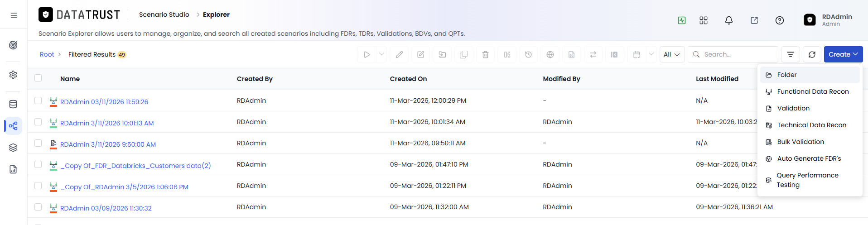868x225 pixels.
Task: Select the Scenario Studio sidebar icon
Action: (x=13, y=126)
